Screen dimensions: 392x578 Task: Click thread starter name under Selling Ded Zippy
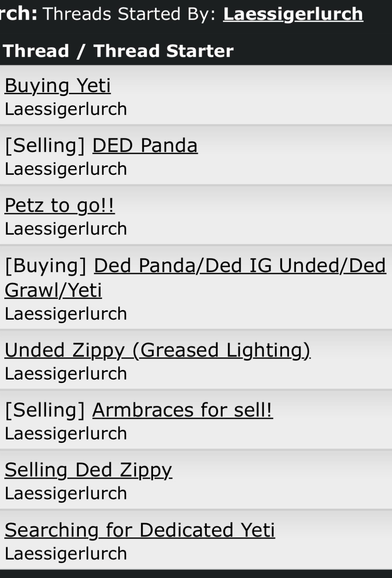click(66, 493)
